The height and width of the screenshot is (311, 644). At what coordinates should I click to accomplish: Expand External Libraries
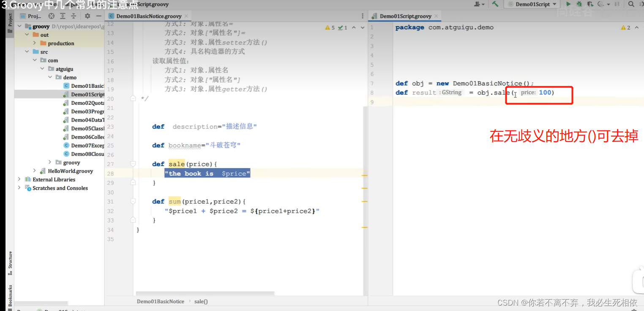coord(19,179)
